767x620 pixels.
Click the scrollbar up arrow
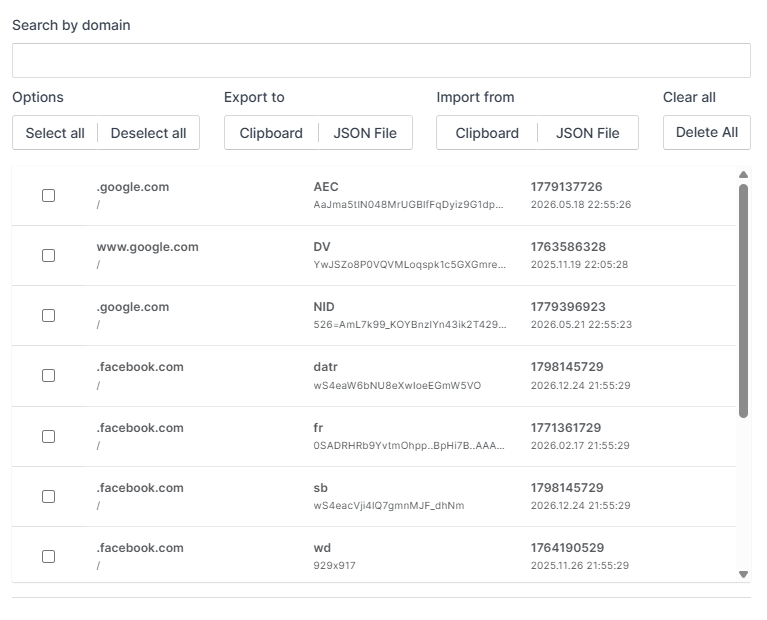coord(744,175)
